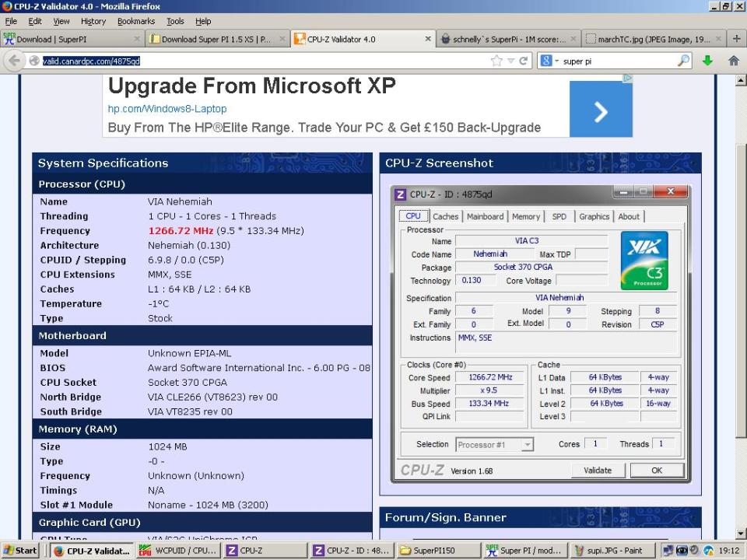
Task: Select SPD tab in CPU-Z screenshot
Action: pyautogui.click(x=559, y=216)
